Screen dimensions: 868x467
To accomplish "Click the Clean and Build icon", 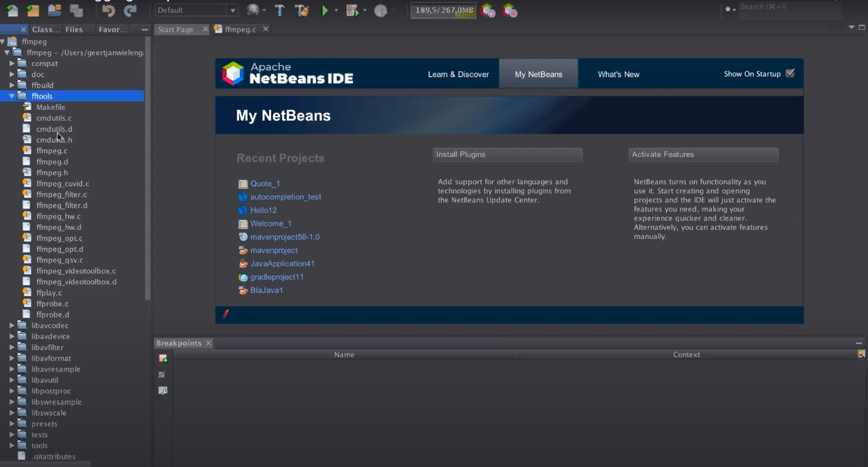I will pos(302,11).
